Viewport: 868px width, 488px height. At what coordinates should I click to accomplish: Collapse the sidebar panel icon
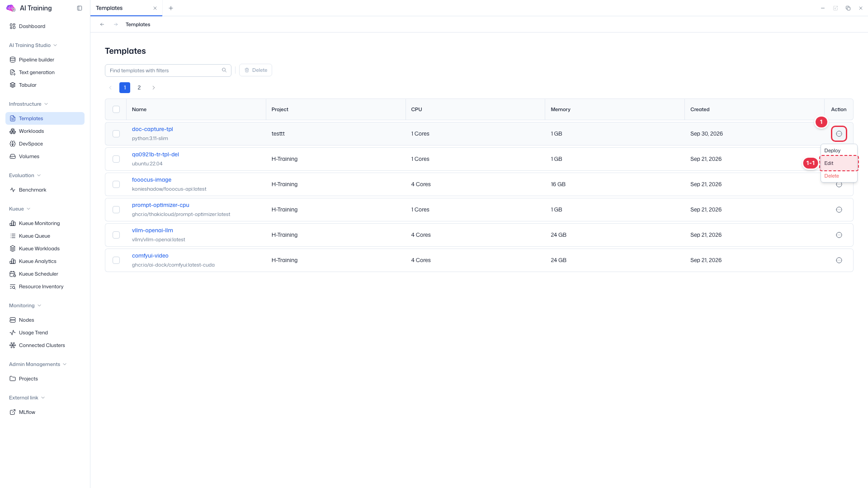(x=80, y=8)
